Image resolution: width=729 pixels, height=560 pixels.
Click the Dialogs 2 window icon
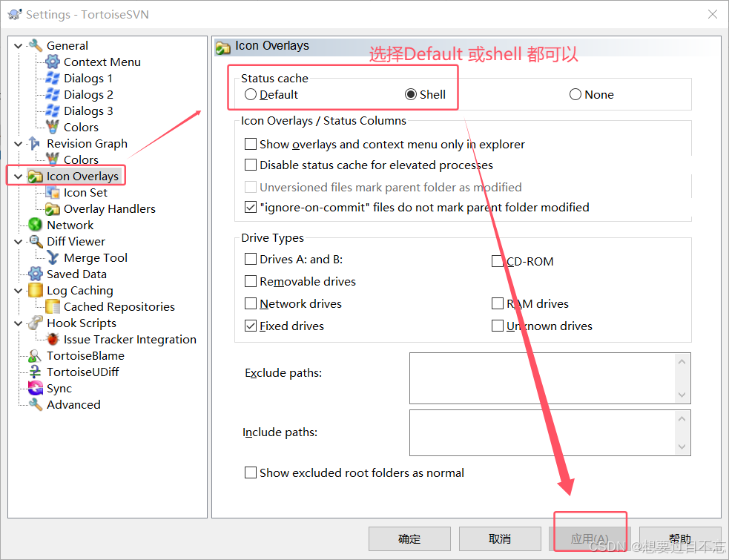click(53, 94)
